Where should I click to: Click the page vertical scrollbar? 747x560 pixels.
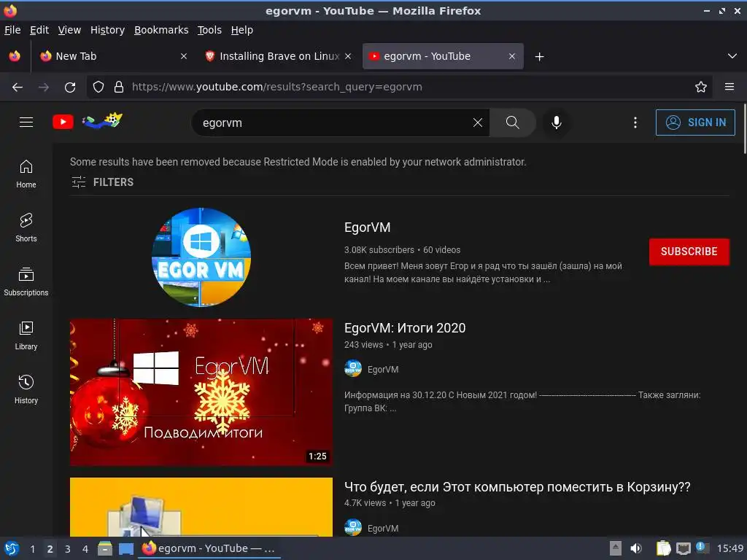coord(745,128)
